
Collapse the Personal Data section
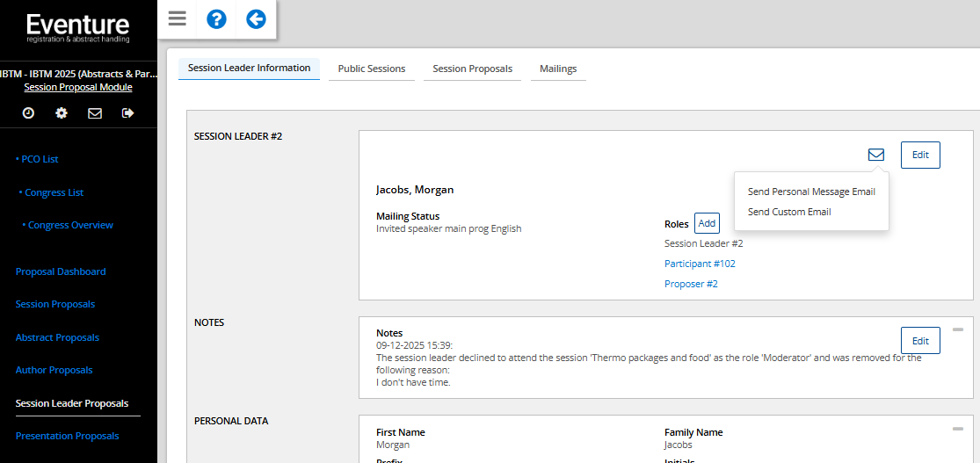click(957, 429)
